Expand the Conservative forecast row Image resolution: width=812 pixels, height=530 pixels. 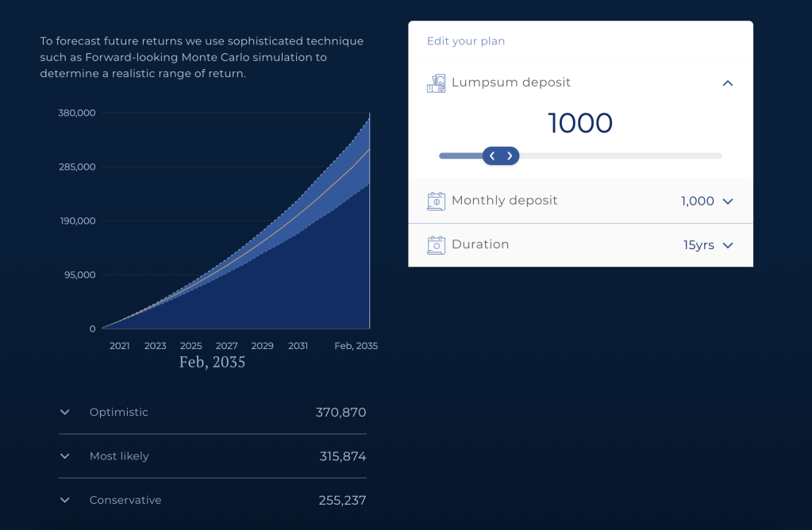coord(65,501)
